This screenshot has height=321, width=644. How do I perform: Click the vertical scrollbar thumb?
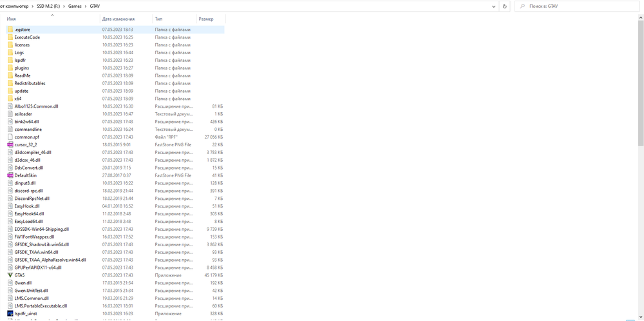(x=641, y=83)
